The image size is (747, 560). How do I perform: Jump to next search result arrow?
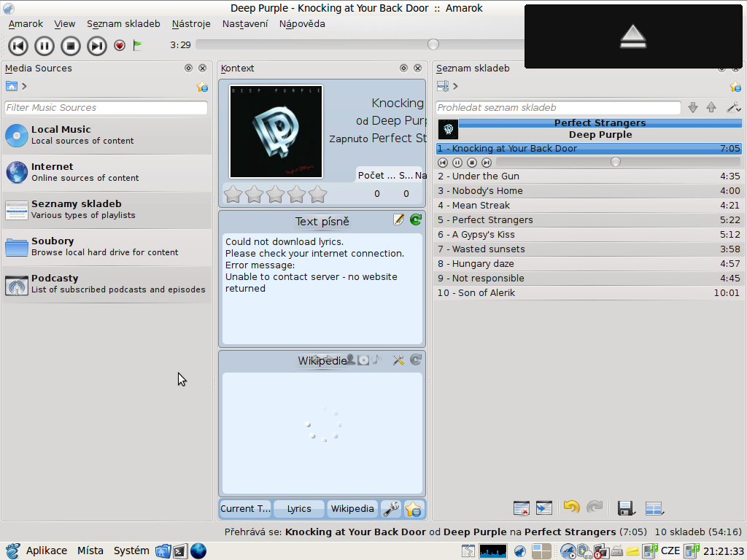[x=693, y=108]
